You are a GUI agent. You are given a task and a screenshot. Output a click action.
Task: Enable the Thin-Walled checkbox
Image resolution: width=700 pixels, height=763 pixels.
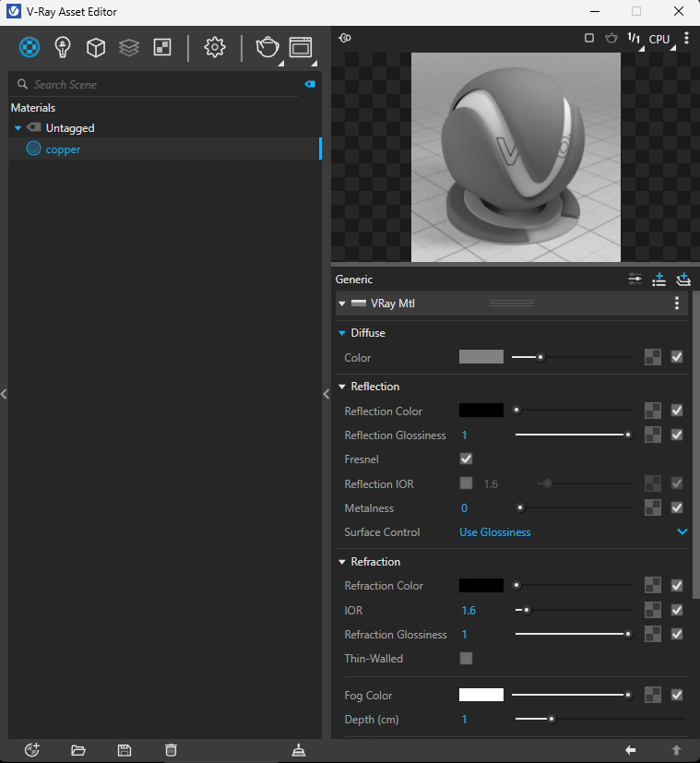[x=466, y=659]
